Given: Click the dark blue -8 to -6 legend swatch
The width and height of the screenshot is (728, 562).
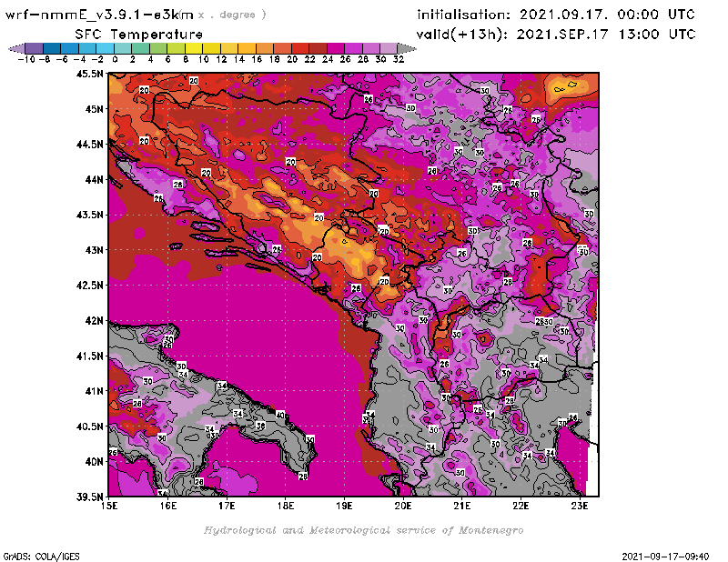Looking at the screenshot, I should pyautogui.click(x=52, y=48).
